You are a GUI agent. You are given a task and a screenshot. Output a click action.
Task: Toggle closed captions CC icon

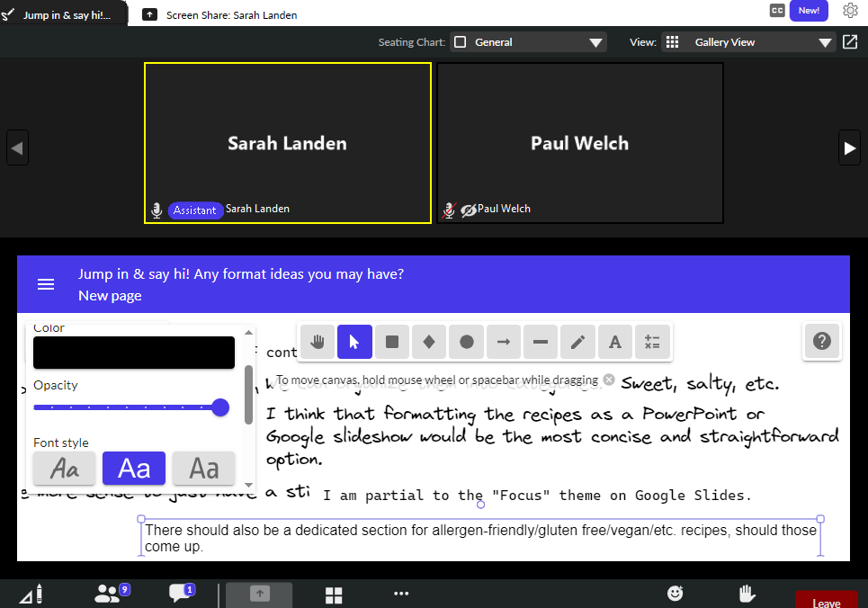pyautogui.click(x=777, y=11)
